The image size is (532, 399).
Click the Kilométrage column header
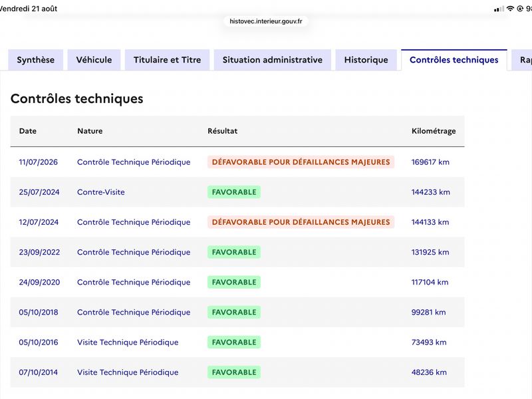[434, 131]
